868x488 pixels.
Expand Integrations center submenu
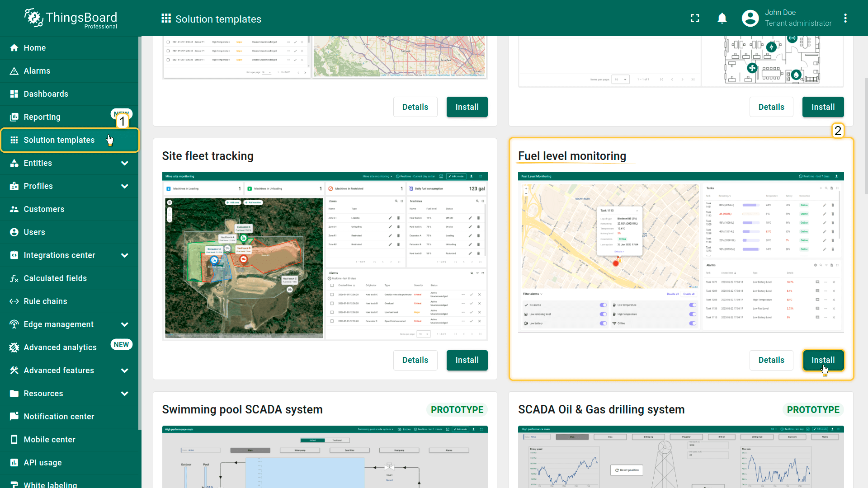(x=125, y=255)
